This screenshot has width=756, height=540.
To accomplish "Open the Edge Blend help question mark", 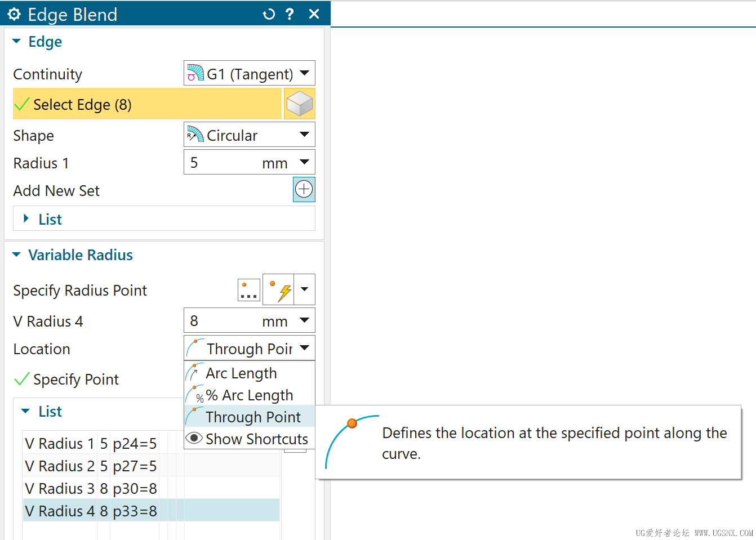I will click(x=290, y=14).
